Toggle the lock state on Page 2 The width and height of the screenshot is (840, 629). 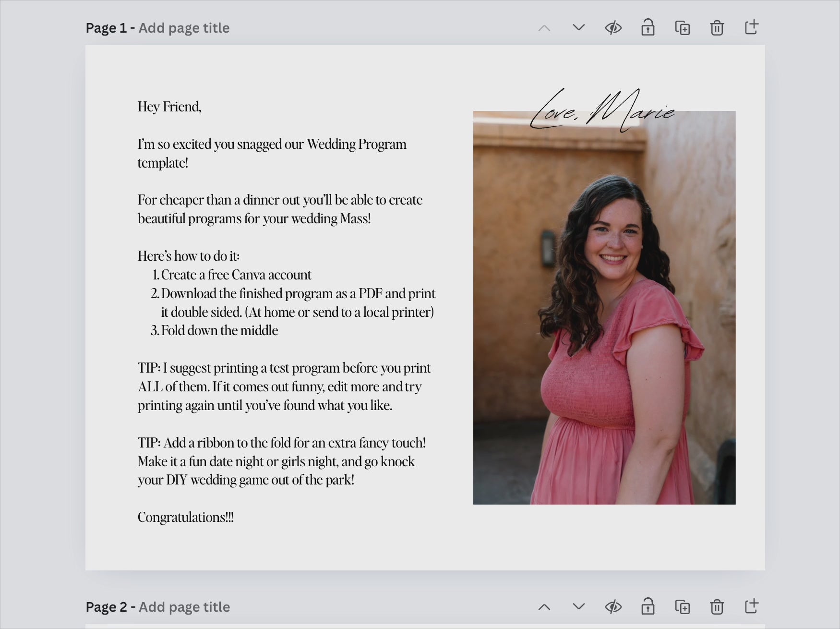(648, 606)
